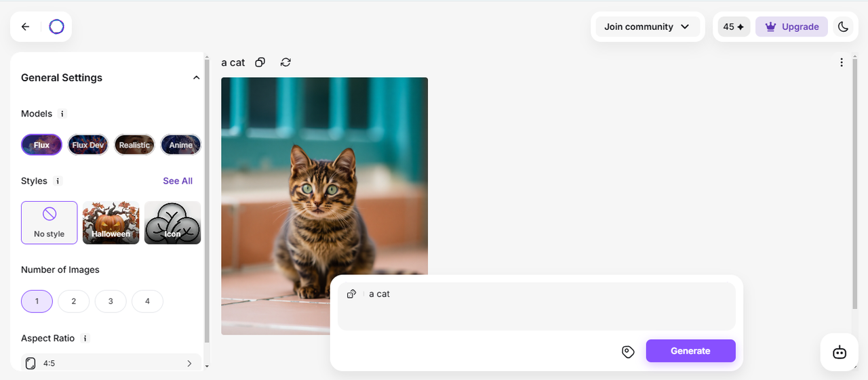Screen dimensions: 868x380
Task: Show info about Styles
Action: click(58, 181)
